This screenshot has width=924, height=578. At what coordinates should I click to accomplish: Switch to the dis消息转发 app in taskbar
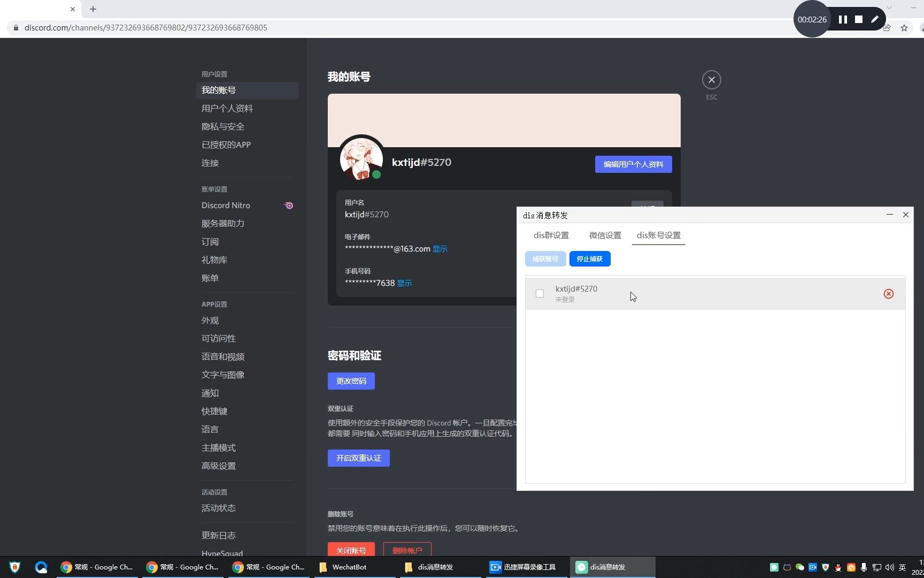coord(613,567)
